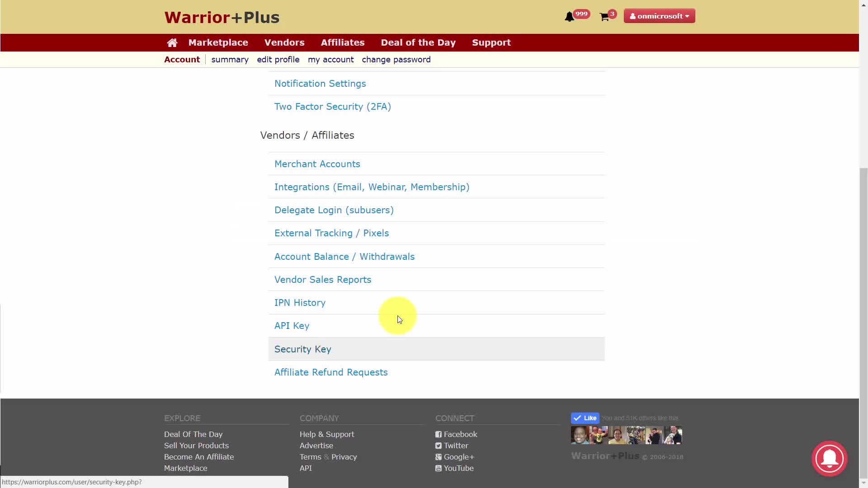
Task: Open the YouTube footer link
Action: [x=454, y=468]
